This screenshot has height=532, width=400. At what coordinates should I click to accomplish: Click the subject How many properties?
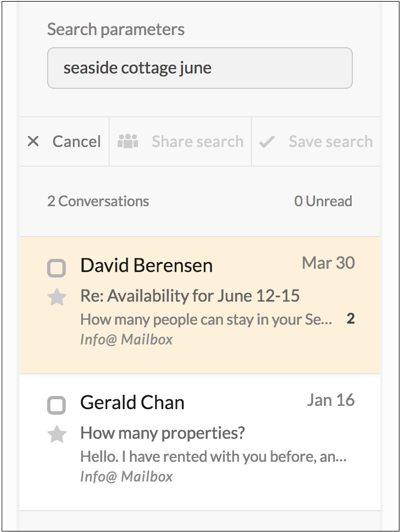click(162, 433)
